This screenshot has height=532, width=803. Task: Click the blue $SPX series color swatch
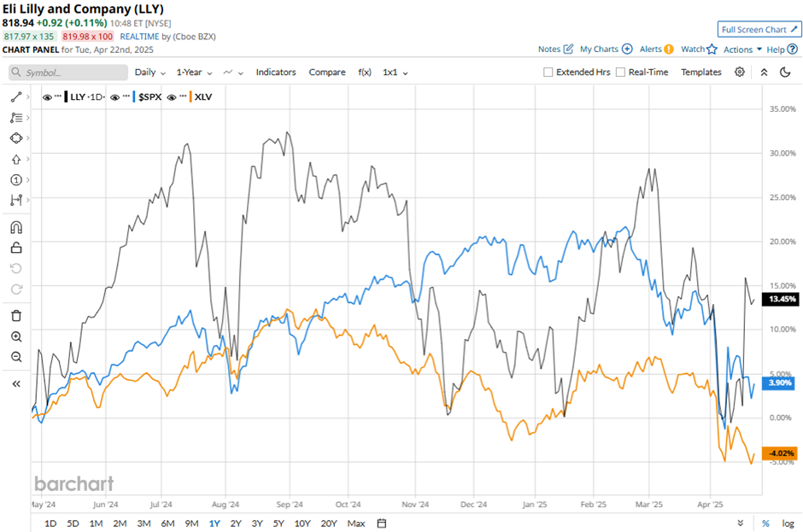[133, 96]
